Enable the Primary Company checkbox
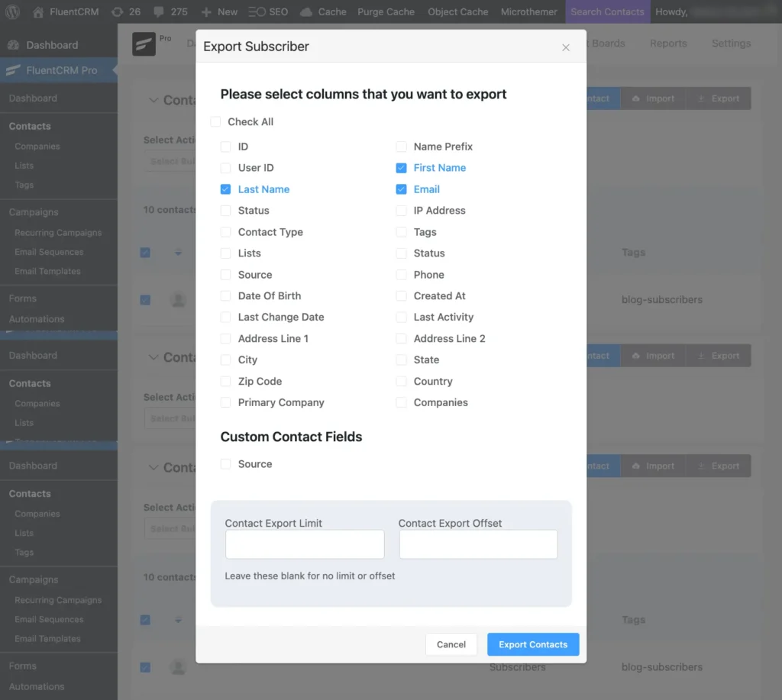Screen dimensions: 782x700 tap(225, 402)
